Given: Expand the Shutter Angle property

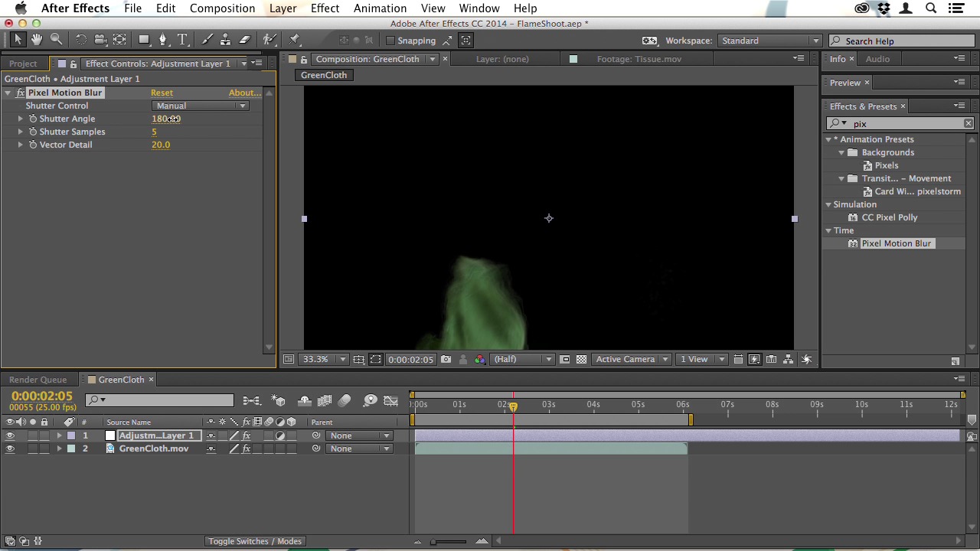Looking at the screenshot, I should coord(21,119).
